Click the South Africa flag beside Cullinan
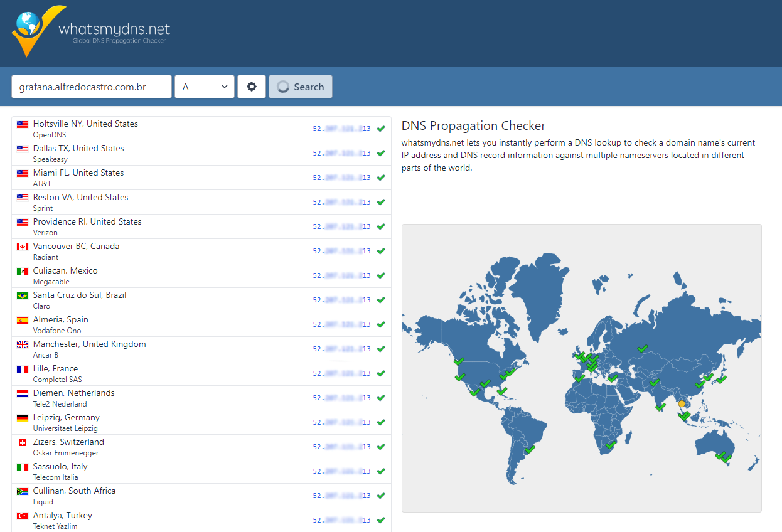The width and height of the screenshot is (782, 532). (23, 491)
